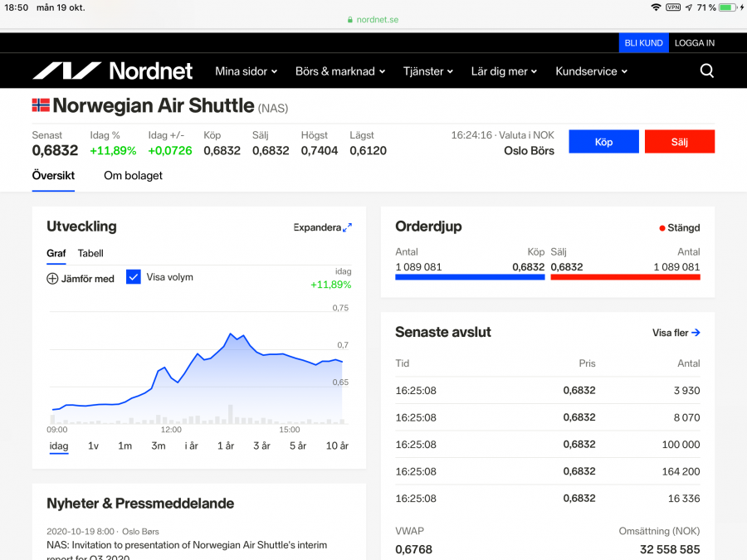Switch to the Om bolaget tab
Image resolution: width=747 pixels, height=560 pixels.
pos(133,176)
